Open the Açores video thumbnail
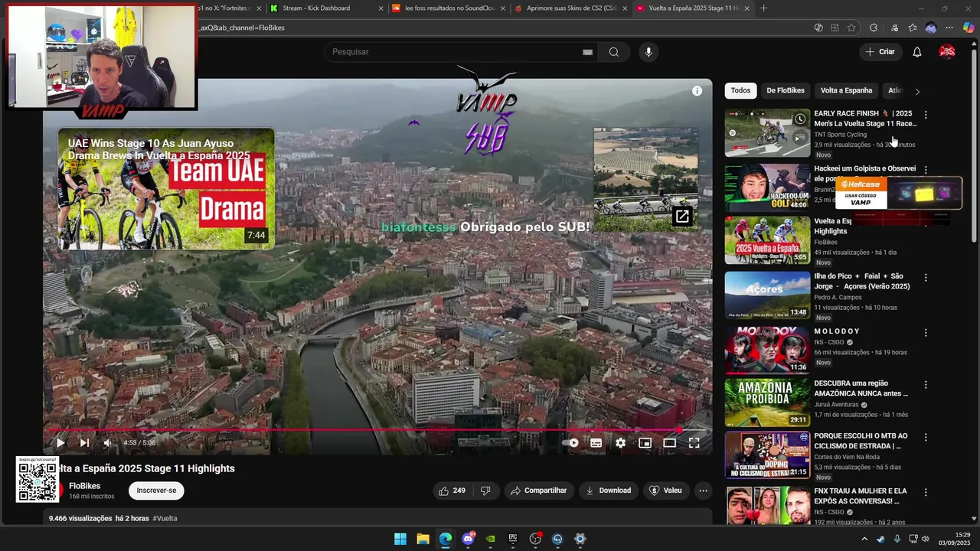 [x=767, y=295]
